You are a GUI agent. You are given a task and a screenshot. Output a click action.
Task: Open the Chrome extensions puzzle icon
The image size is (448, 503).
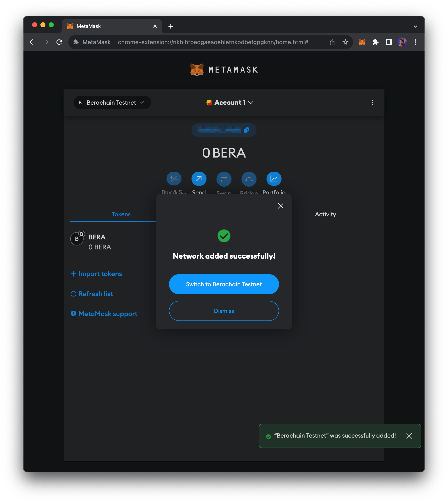pyautogui.click(x=375, y=42)
